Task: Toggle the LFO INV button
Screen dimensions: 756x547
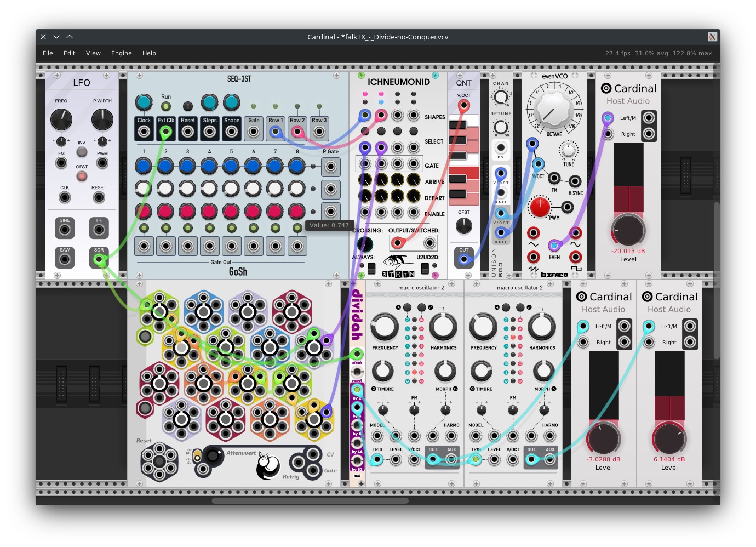Action: pos(82,152)
